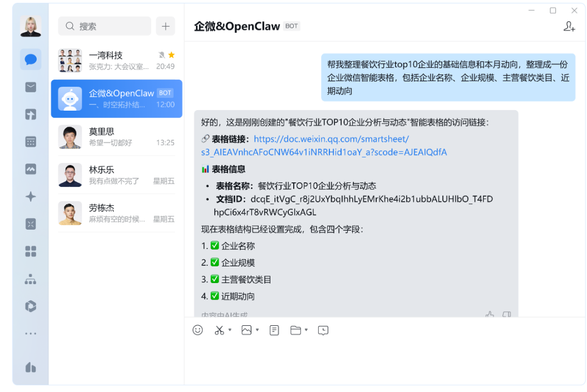587x392 pixels.
Task: Click the add member icon in chat header
Action: click(569, 26)
